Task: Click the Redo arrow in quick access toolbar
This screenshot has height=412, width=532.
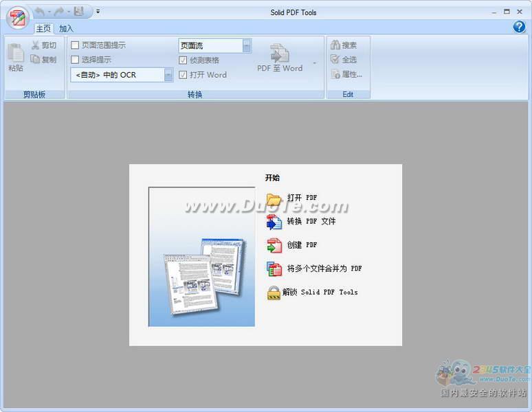Action: (x=59, y=12)
